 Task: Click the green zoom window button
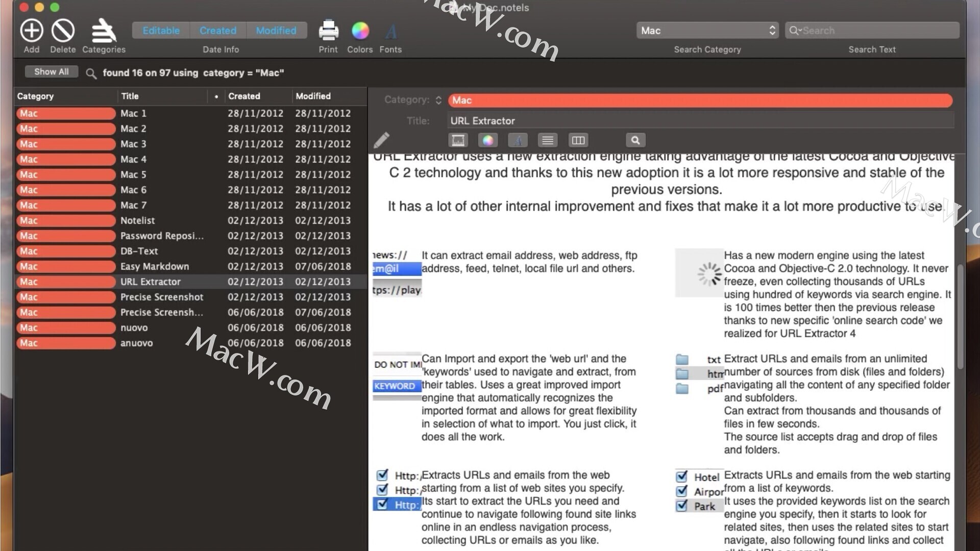click(55, 7)
